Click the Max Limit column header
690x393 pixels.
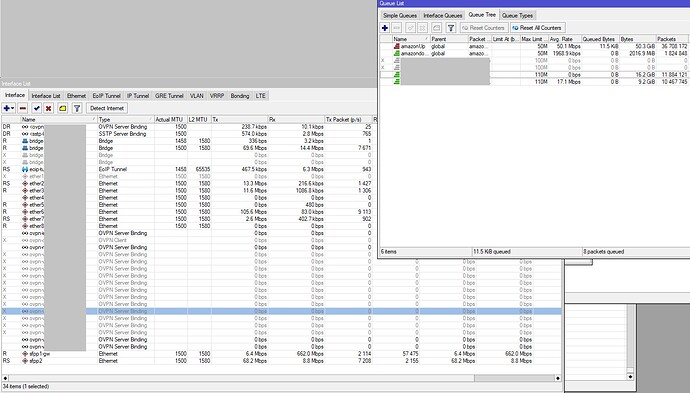[534, 39]
